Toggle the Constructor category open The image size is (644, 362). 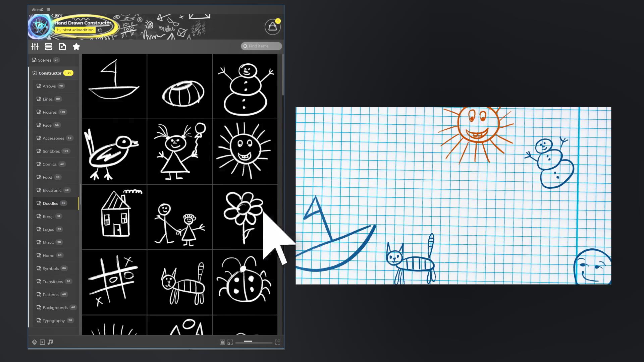click(x=50, y=72)
